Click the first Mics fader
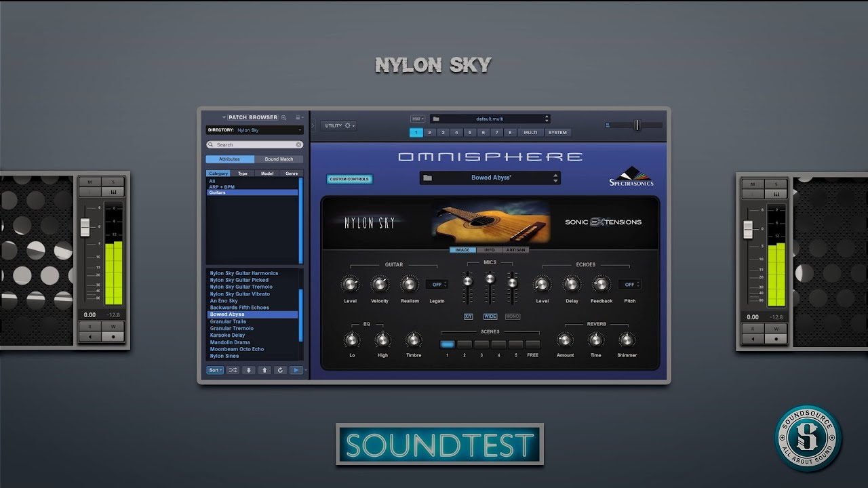 tap(467, 281)
